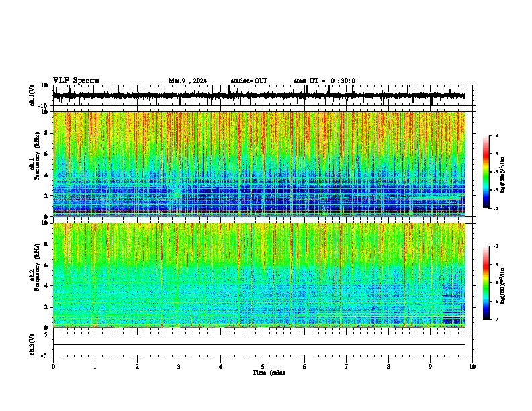
Task: Click the time axis tick label "2"
Action: click(137, 367)
